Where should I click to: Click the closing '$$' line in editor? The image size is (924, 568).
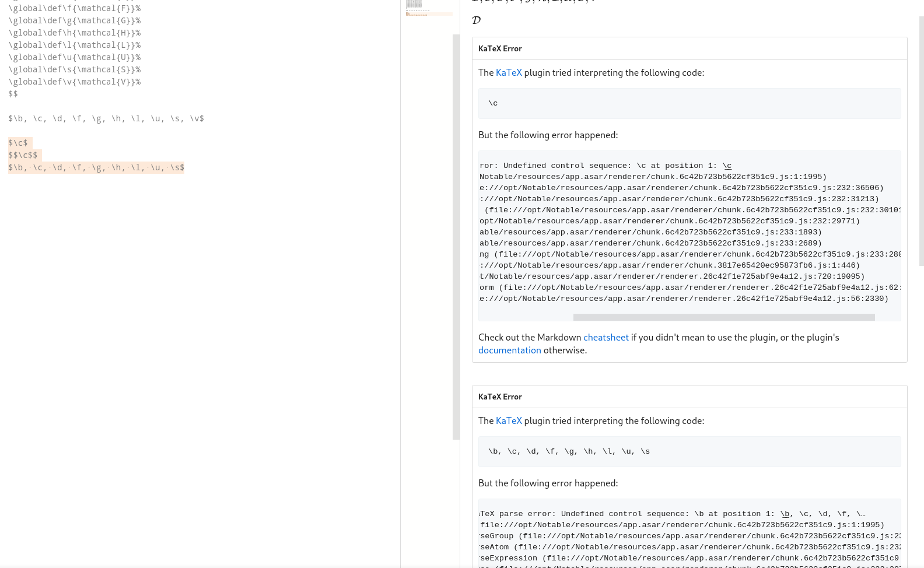[13, 94]
